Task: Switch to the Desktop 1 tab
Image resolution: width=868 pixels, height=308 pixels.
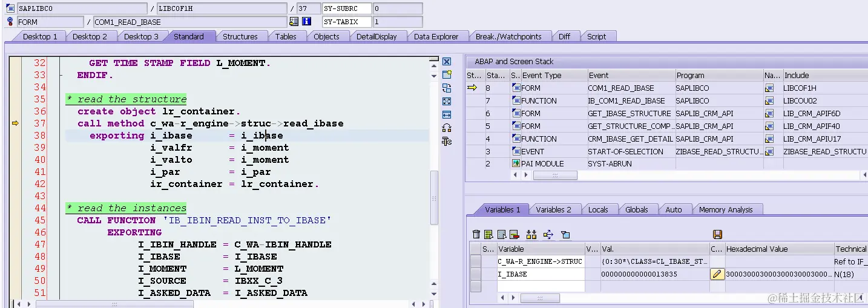Action: pos(40,36)
